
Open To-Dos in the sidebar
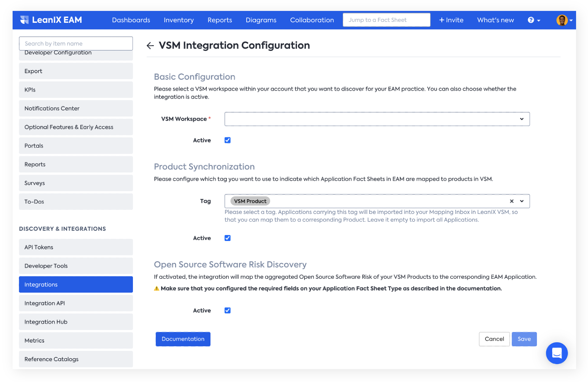76,201
